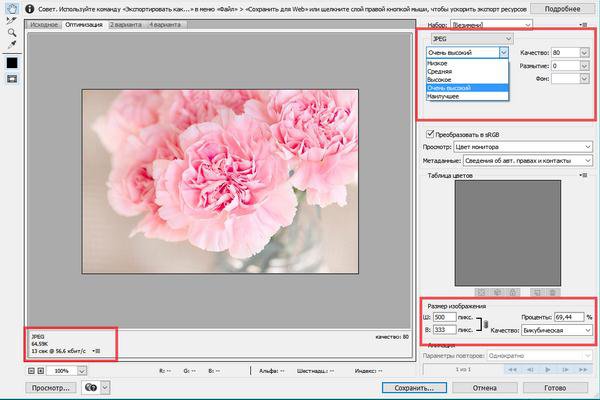
Task: Toggle slices visibility icon
Action: point(13,80)
